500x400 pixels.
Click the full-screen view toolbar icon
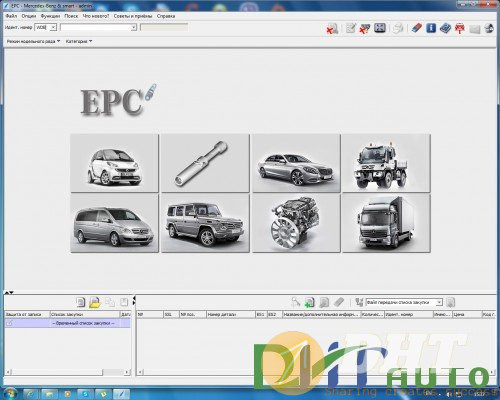[380, 28]
